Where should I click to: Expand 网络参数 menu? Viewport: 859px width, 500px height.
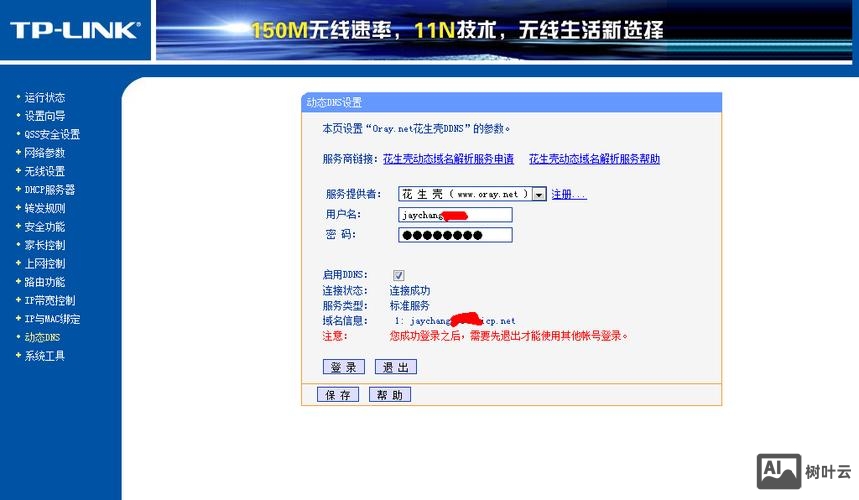tap(44, 153)
